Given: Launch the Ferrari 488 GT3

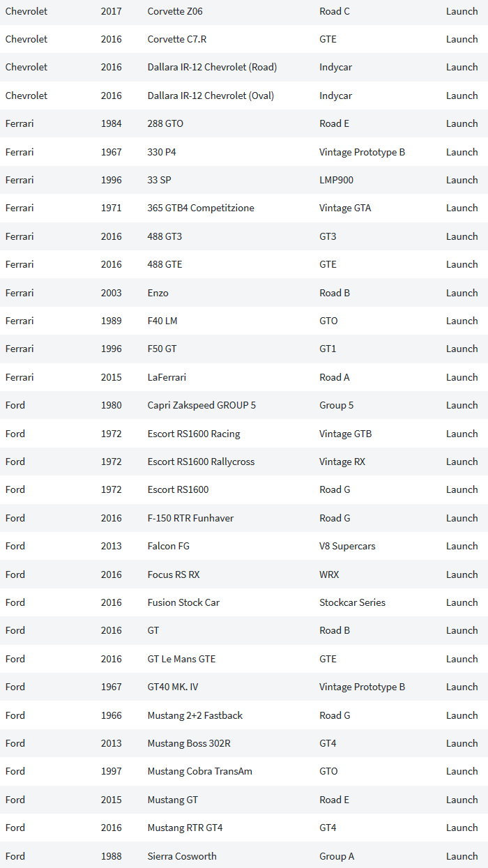Looking at the screenshot, I should click(462, 236).
